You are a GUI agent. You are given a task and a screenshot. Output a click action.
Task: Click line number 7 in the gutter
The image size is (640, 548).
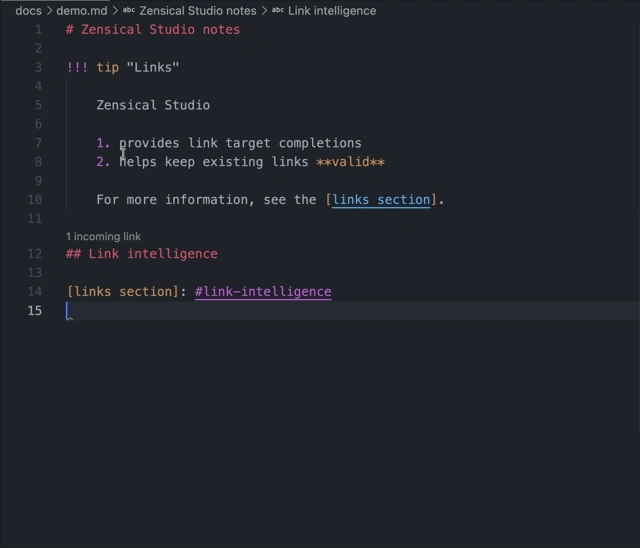click(38, 143)
